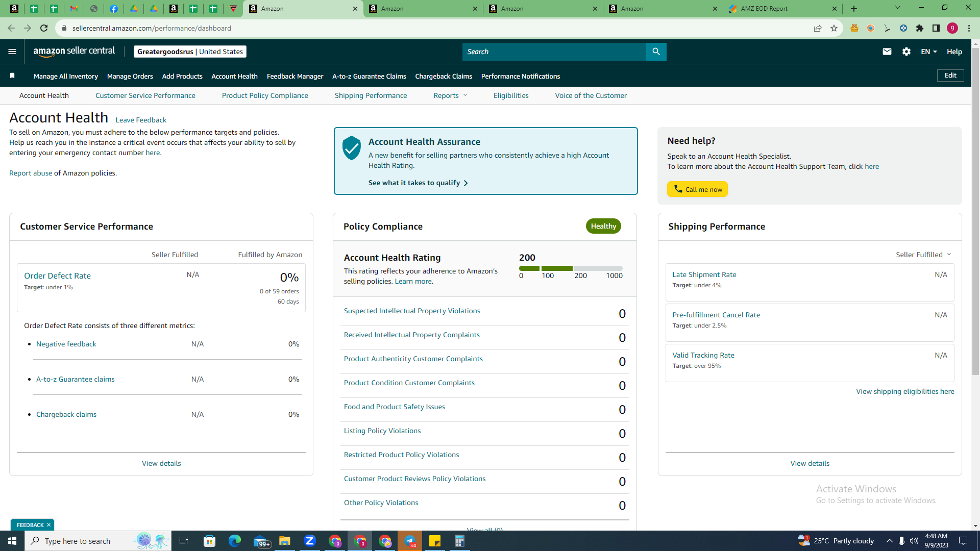Open the messages envelope icon
Screen dimensions: 980x551
[887, 52]
